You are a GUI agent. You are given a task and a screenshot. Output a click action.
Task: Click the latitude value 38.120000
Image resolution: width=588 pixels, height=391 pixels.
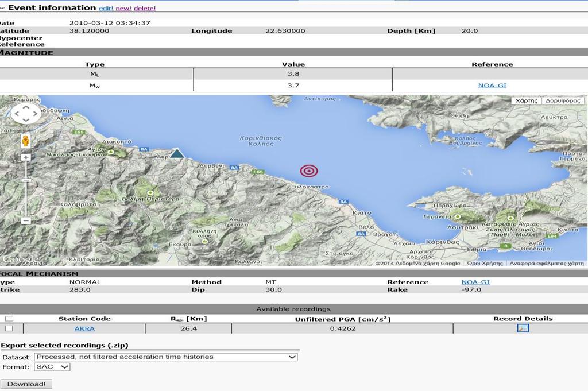click(x=89, y=31)
